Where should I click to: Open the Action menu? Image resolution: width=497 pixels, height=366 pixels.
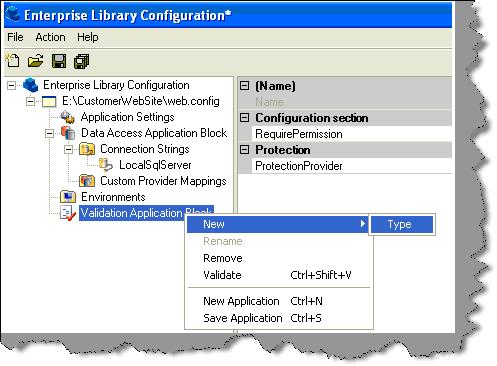point(50,37)
